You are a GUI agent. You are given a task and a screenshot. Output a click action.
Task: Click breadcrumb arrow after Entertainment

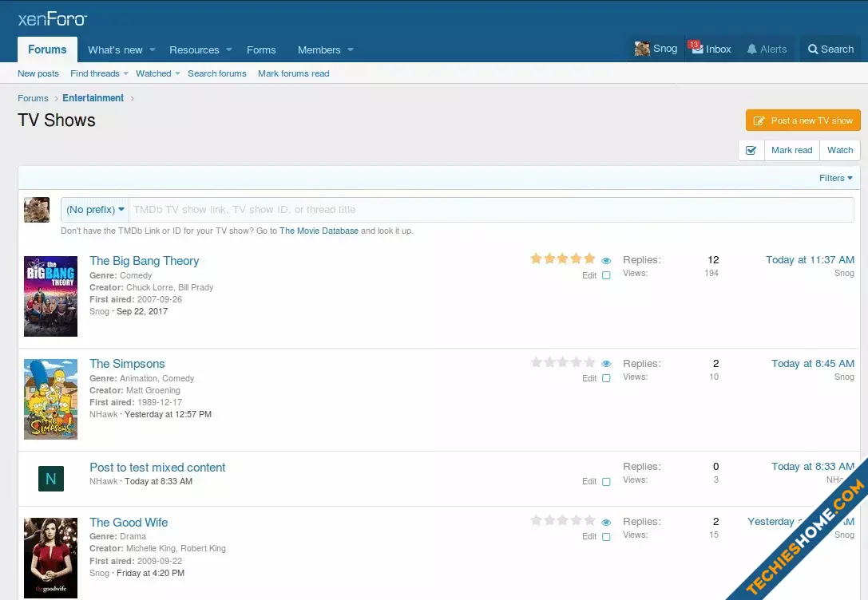pos(133,98)
